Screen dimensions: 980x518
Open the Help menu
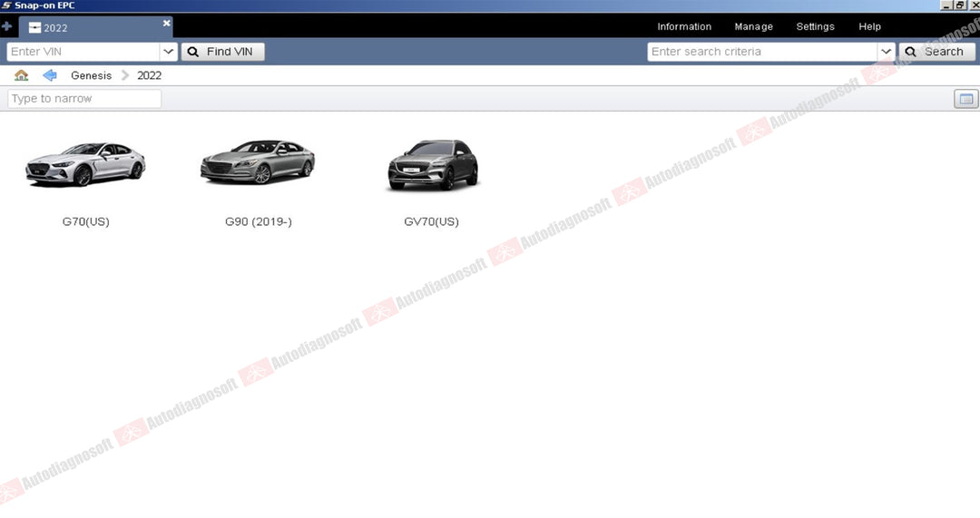[x=869, y=26]
